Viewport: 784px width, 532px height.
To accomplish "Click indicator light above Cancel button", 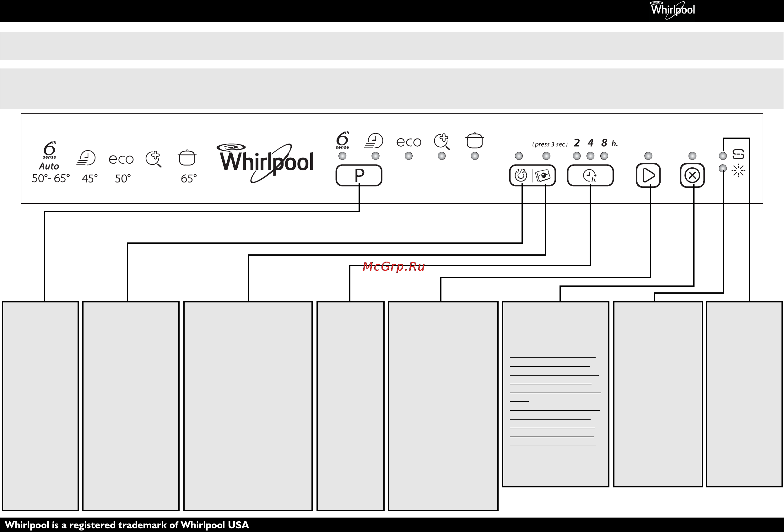I will [x=692, y=156].
